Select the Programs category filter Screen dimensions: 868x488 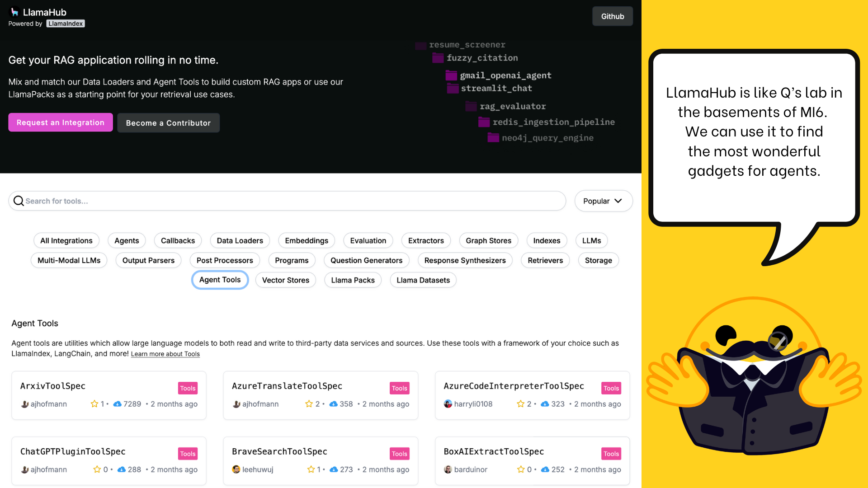click(x=292, y=260)
